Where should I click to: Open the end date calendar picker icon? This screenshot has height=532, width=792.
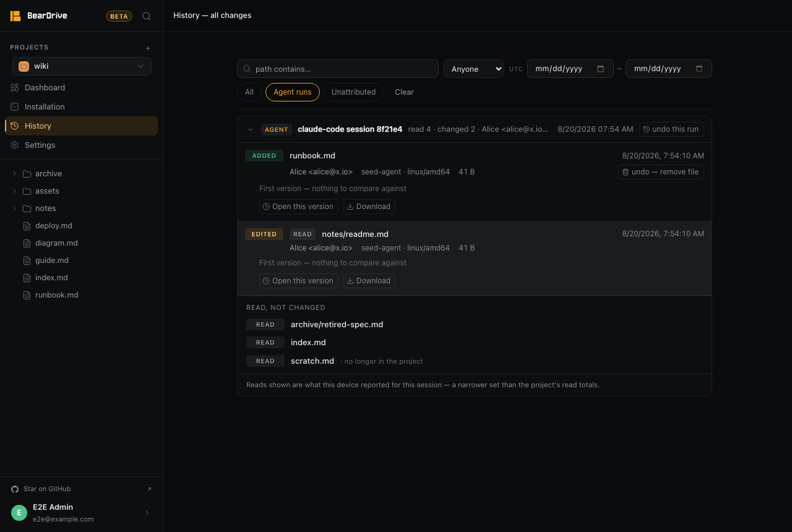699,69
